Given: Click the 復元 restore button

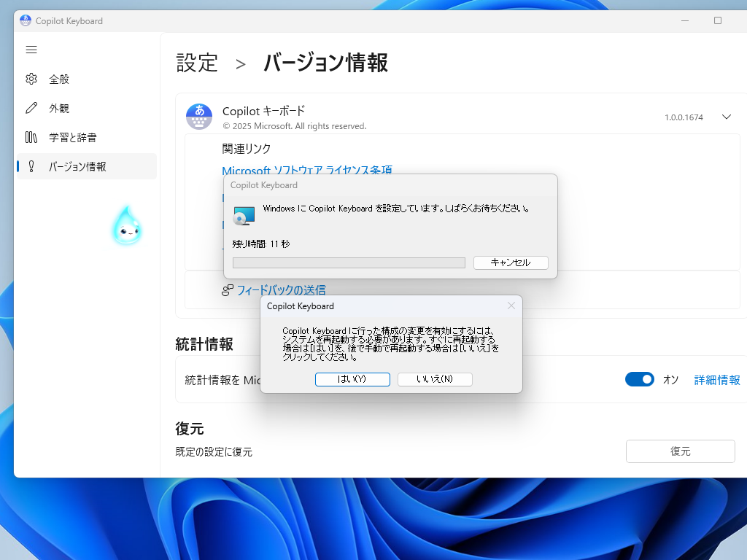Looking at the screenshot, I should pyautogui.click(x=679, y=451).
